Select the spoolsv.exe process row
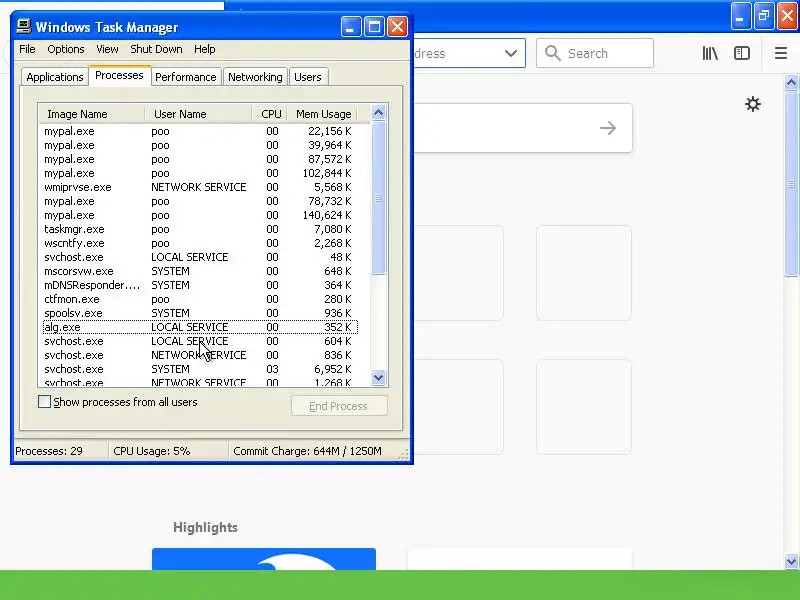The width and height of the screenshot is (800, 600). pyautogui.click(x=201, y=313)
